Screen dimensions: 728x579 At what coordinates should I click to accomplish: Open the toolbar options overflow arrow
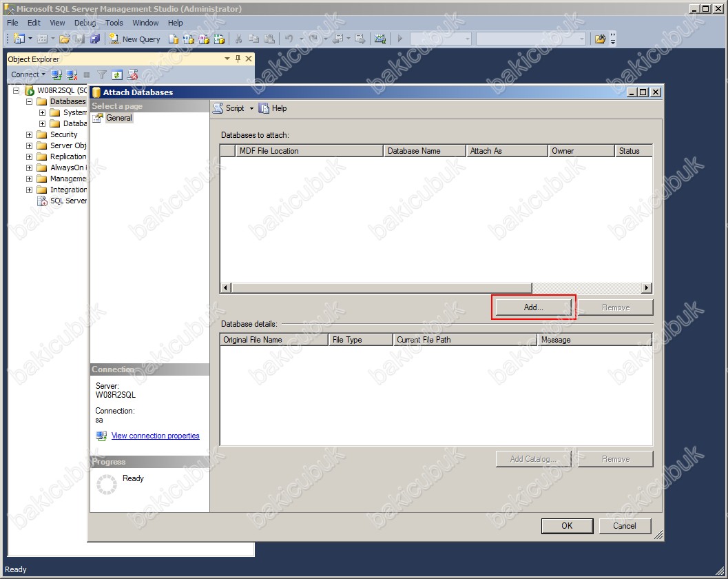(x=613, y=39)
